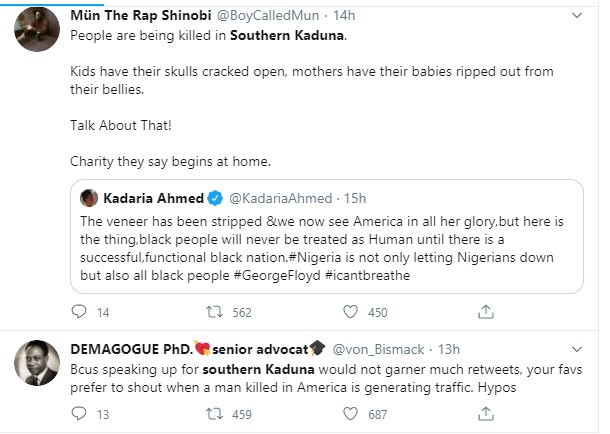Follow the #Nigeria hashtag link
Image resolution: width=610 pixels, height=434 pixels.
click(311, 256)
